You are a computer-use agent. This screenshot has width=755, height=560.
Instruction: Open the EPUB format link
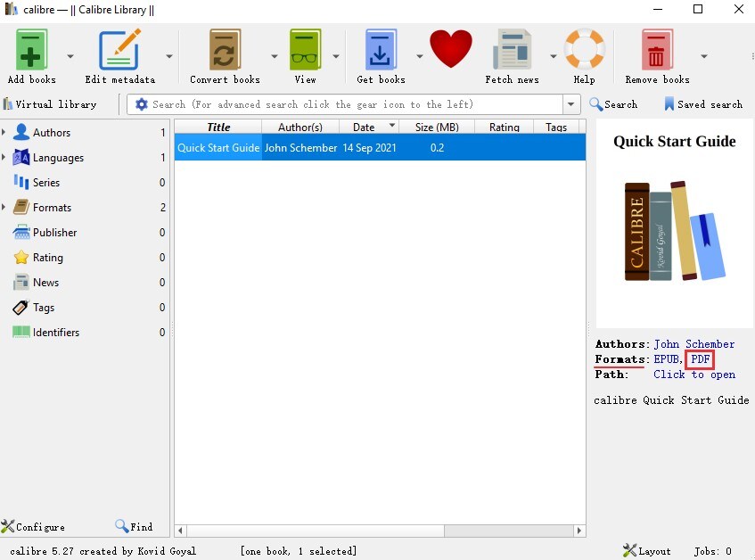pos(667,359)
